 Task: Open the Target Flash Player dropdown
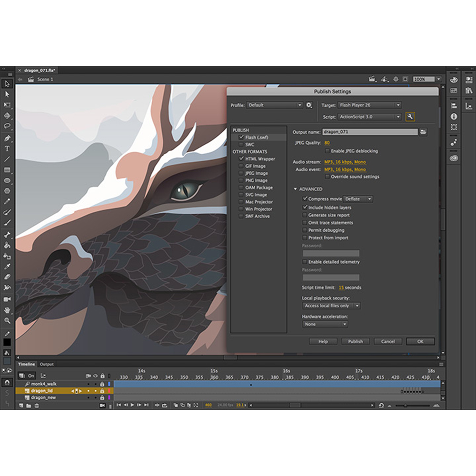(369, 105)
